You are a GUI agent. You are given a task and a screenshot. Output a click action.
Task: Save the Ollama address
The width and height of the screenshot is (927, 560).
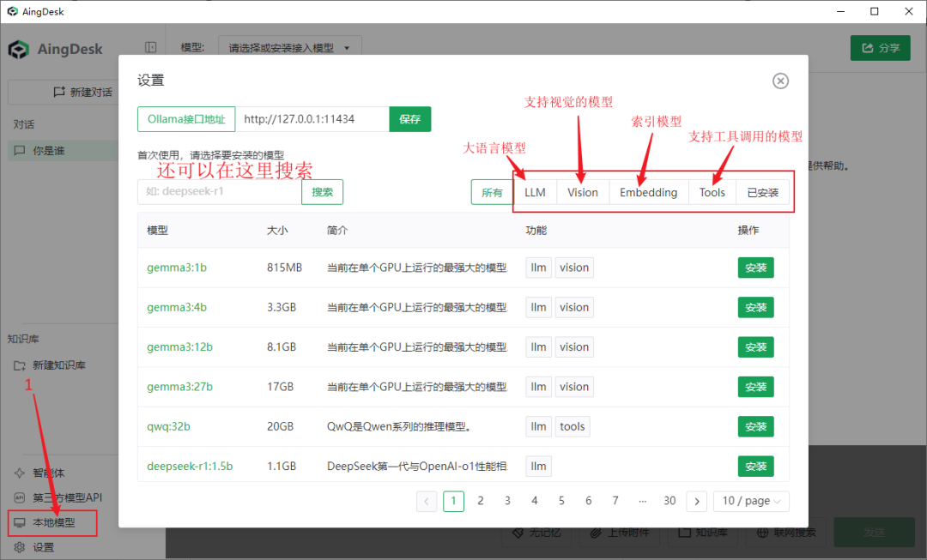[x=409, y=119]
